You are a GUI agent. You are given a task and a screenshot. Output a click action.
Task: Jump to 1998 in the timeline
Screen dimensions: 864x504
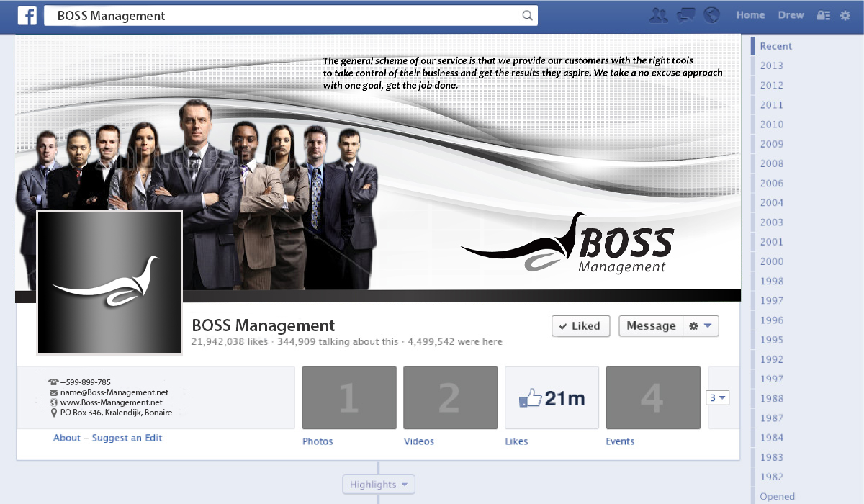tap(772, 282)
